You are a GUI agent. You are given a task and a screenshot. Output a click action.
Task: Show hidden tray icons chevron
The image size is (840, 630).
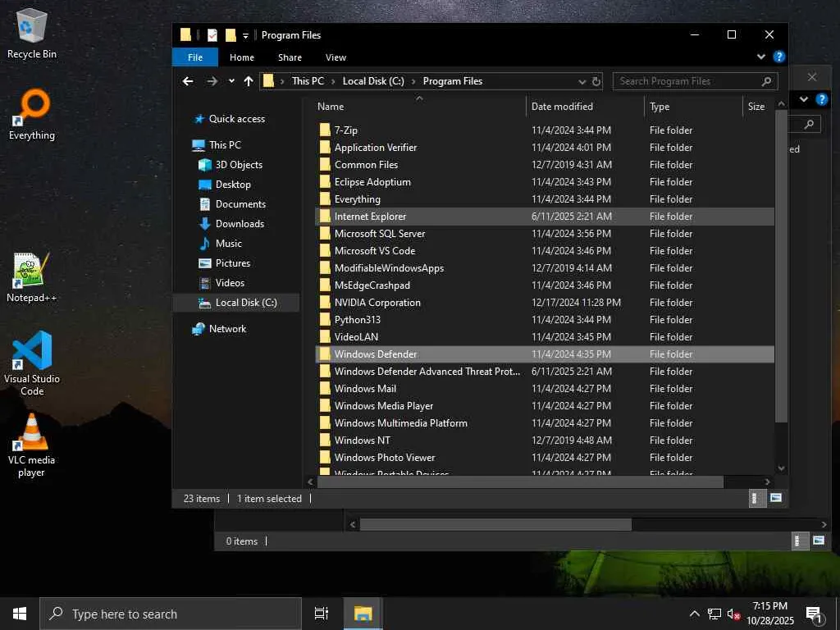694,614
